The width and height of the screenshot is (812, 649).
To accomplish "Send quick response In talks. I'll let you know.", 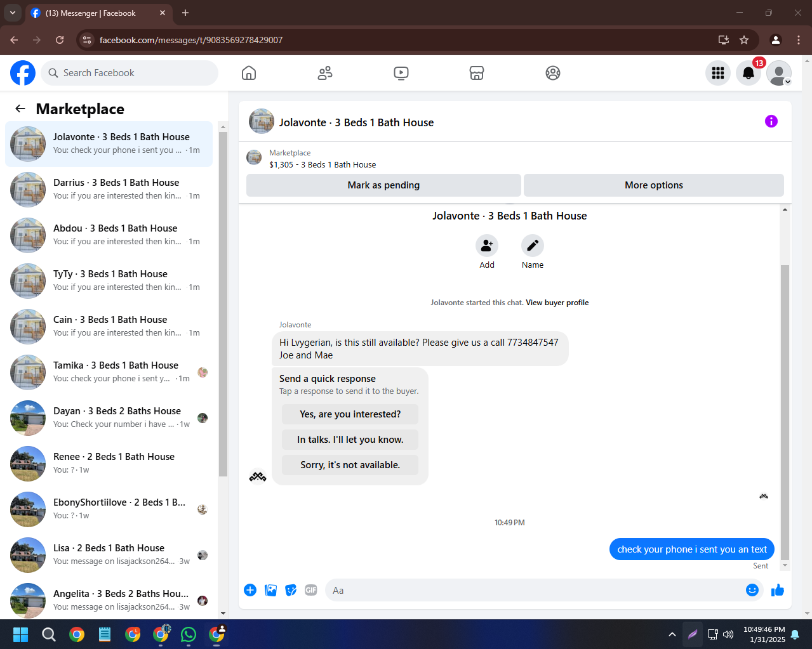I will (350, 440).
